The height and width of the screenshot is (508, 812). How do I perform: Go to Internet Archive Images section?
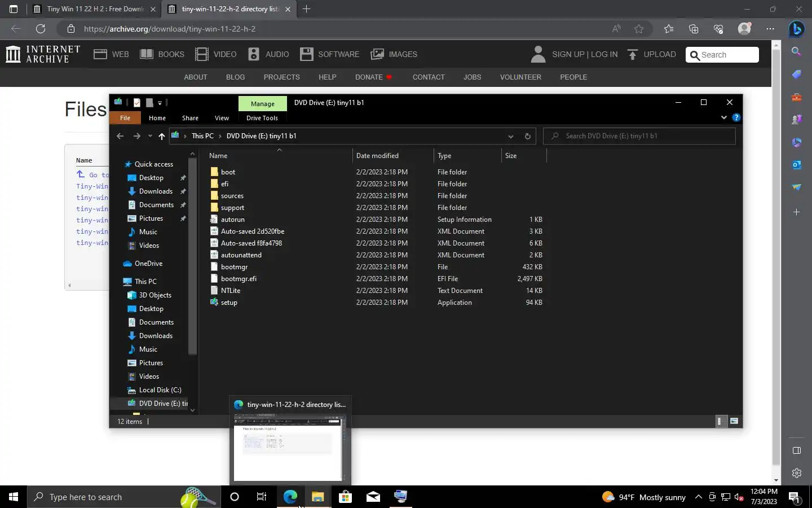pos(394,54)
